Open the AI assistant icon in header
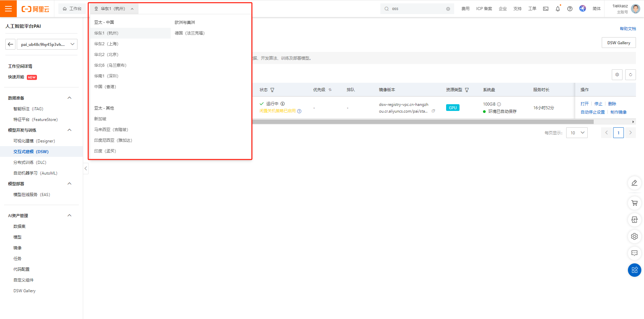 coord(583,9)
